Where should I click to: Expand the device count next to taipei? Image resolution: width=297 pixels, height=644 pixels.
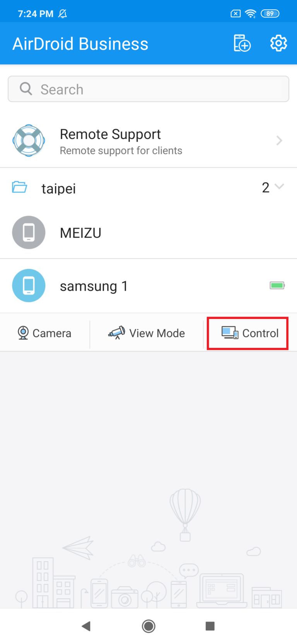(x=266, y=187)
